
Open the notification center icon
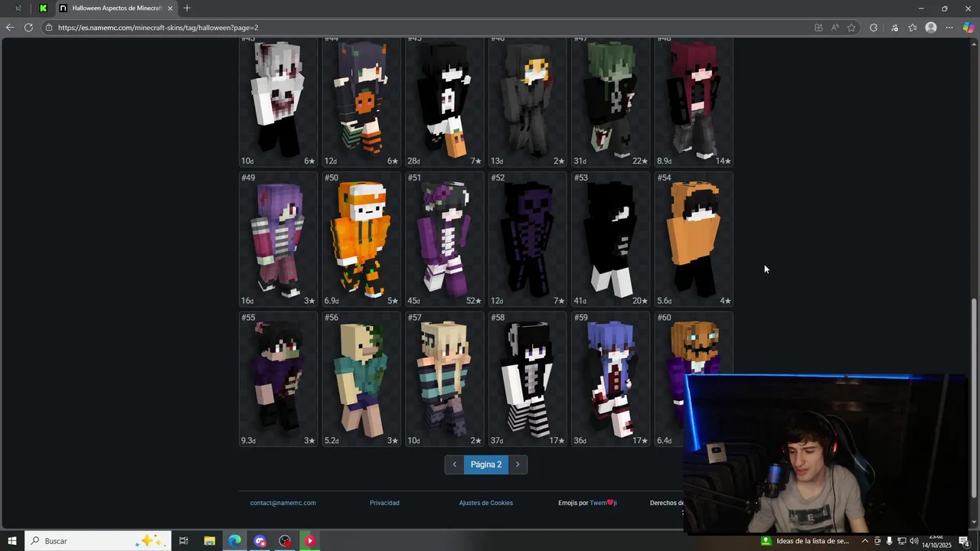point(964,541)
